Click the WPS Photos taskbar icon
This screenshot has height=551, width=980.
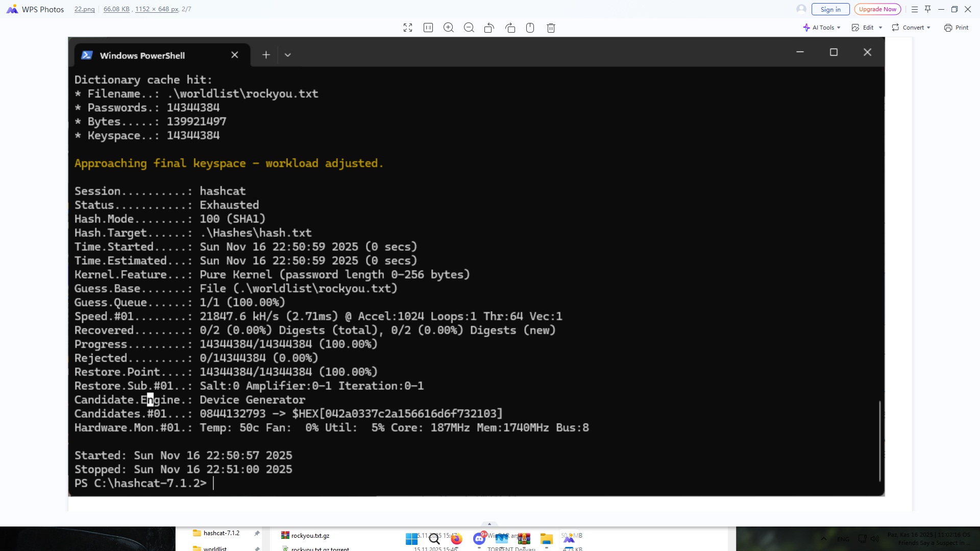pos(569,539)
